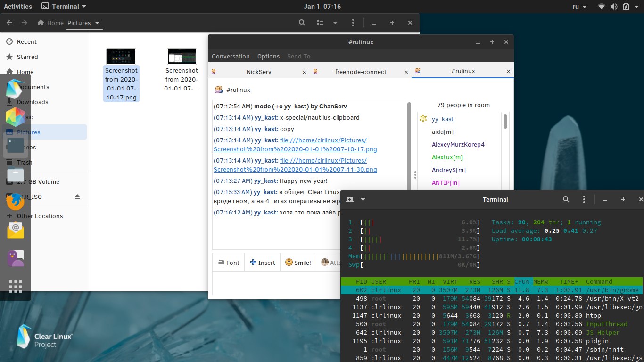Click the partially hidden Attention button
This screenshot has height=362, width=644.
[x=330, y=263]
